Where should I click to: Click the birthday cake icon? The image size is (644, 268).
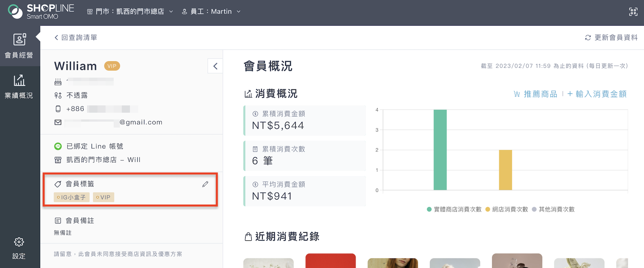tap(58, 82)
